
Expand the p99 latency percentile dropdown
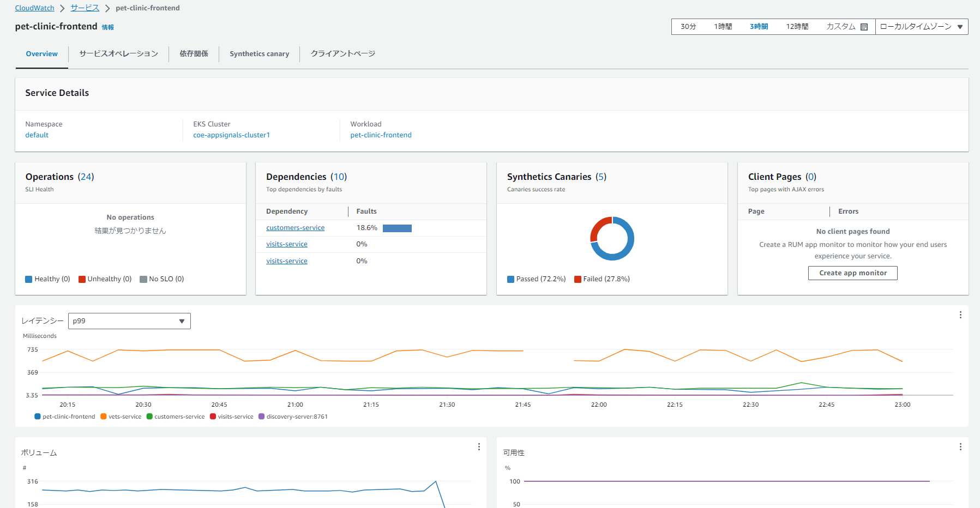tap(129, 321)
